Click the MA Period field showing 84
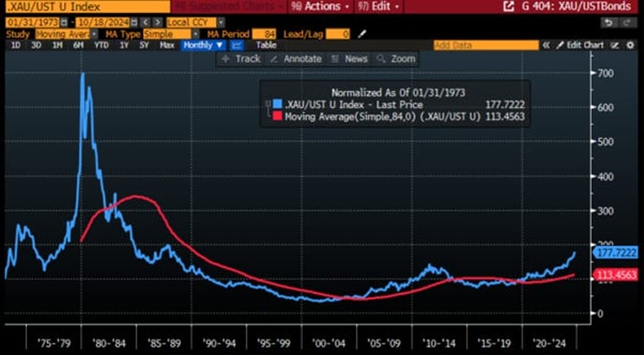Image resolution: width=644 pixels, height=355 pixels. click(264, 34)
